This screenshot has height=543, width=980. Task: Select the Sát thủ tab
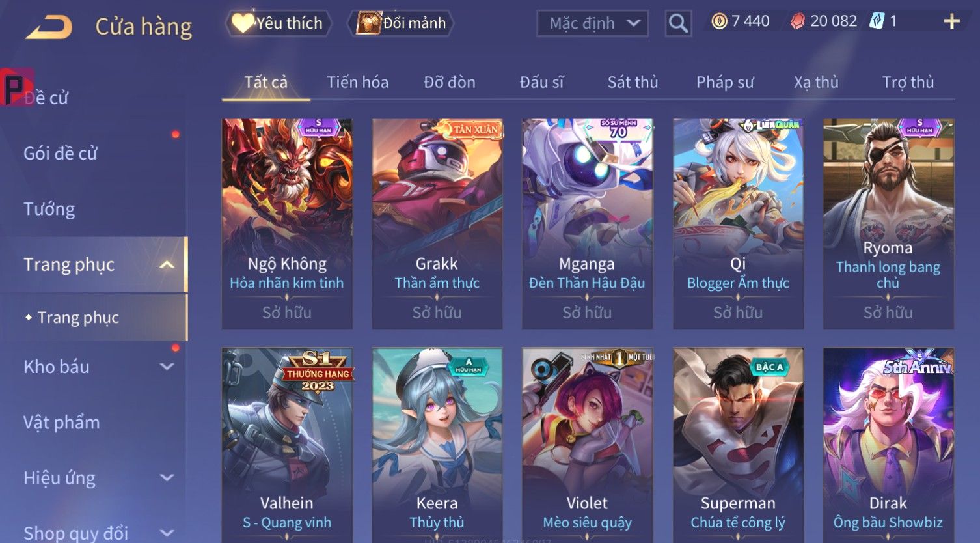tap(633, 82)
